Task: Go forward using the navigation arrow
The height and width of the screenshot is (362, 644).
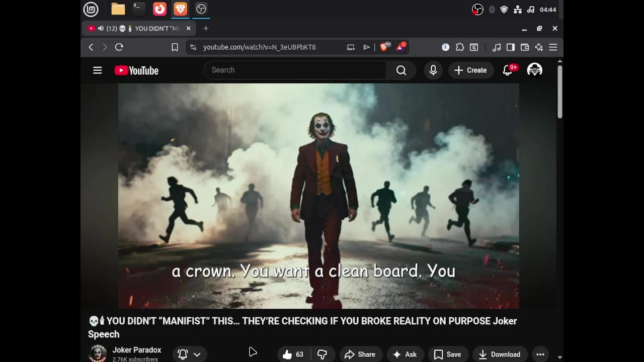Action: tap(105, 47)
